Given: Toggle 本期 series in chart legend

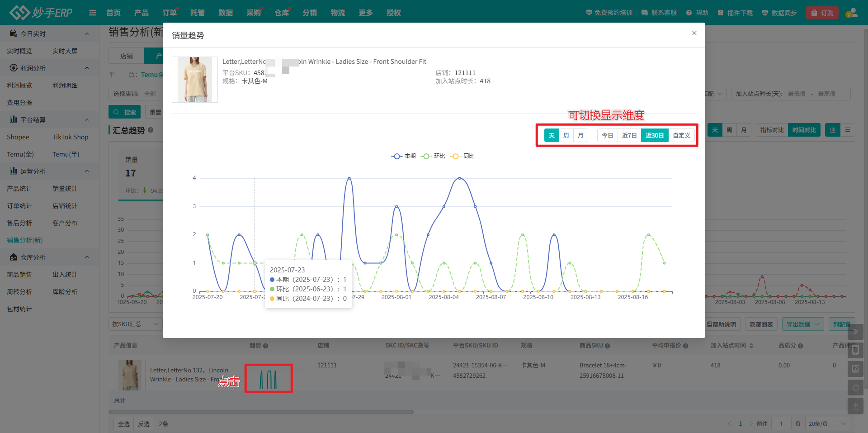Looking at the screenshot, I should point(403,156).
